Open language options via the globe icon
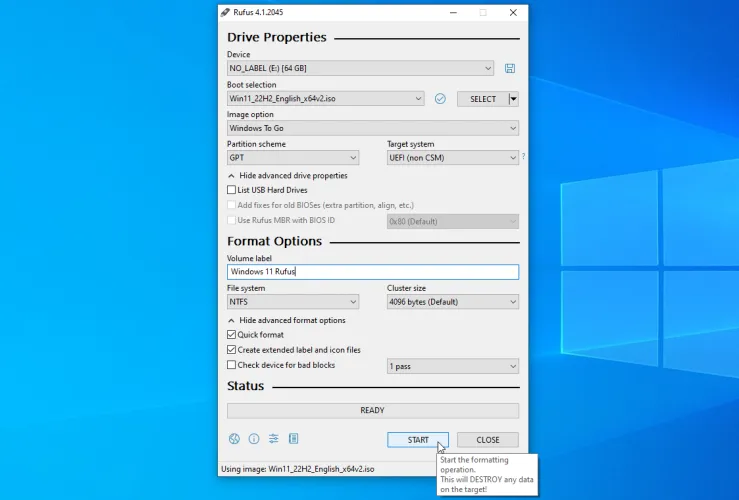 [x=234, y=439]
